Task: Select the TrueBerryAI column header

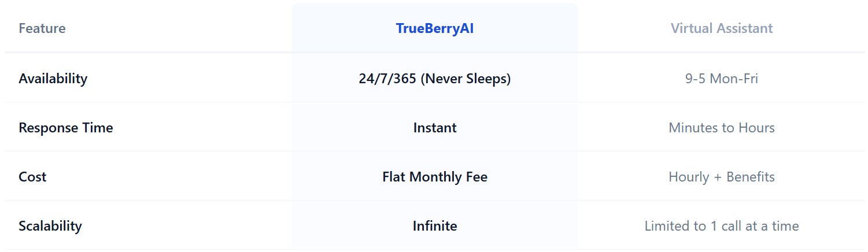Action: [435, 28]
